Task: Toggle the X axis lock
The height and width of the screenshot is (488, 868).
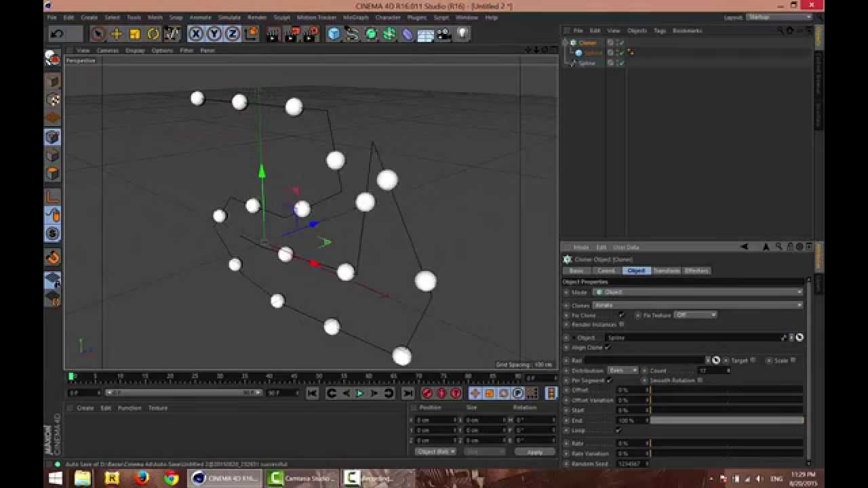Action: point(195,33)
